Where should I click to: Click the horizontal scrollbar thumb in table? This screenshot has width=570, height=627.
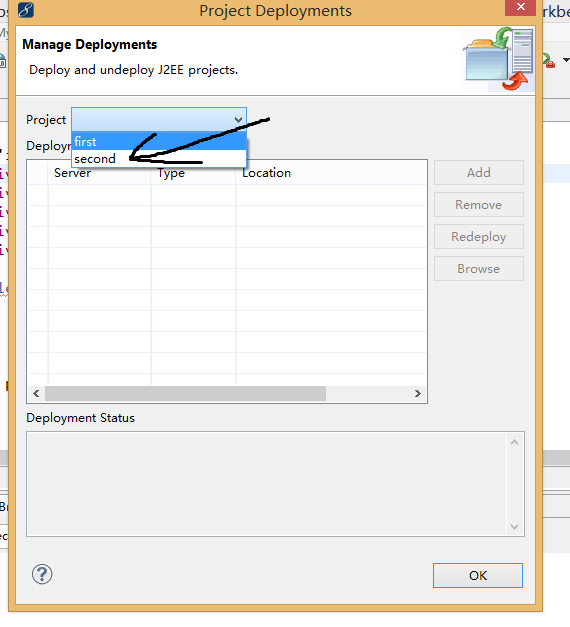click(x=185, y=393)
